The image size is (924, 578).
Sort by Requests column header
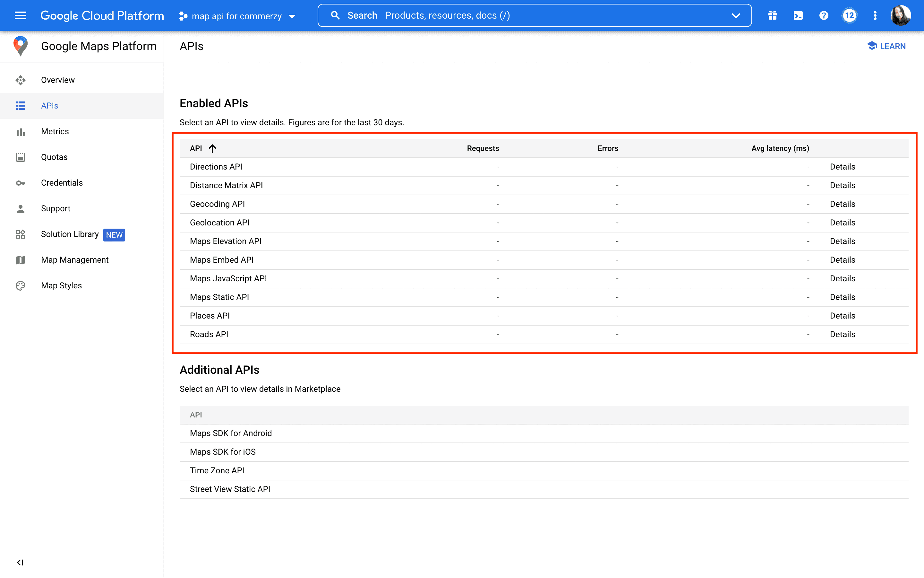[483, 148]
